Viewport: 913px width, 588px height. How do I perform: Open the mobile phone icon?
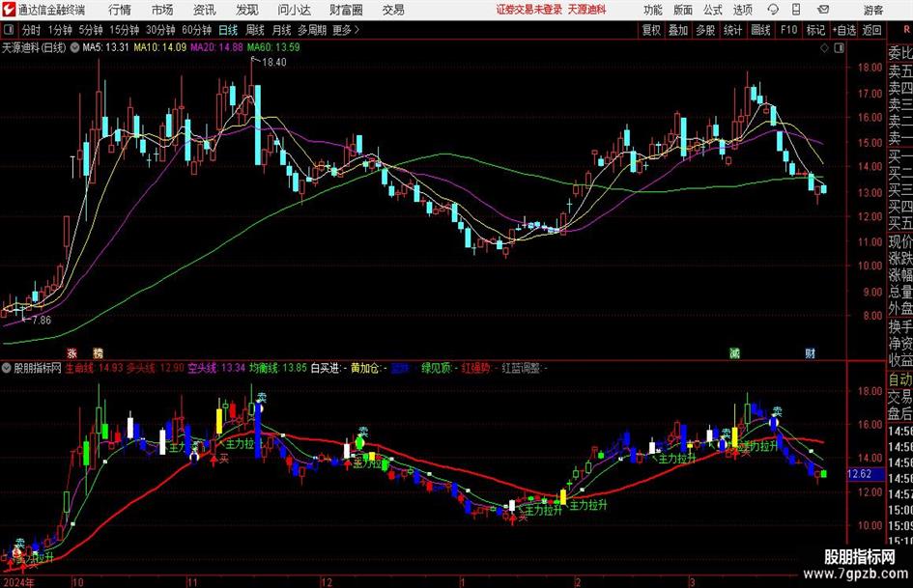click(796, 10)
